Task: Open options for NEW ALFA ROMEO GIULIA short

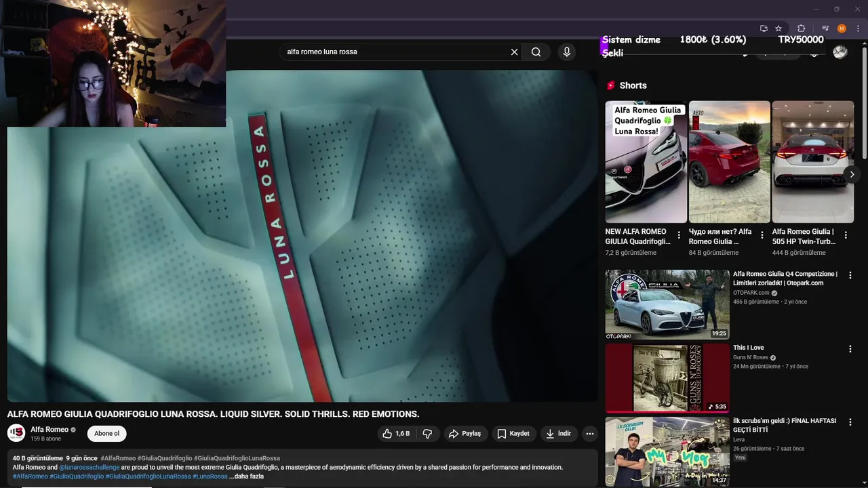Action: [x=679, y=235]
